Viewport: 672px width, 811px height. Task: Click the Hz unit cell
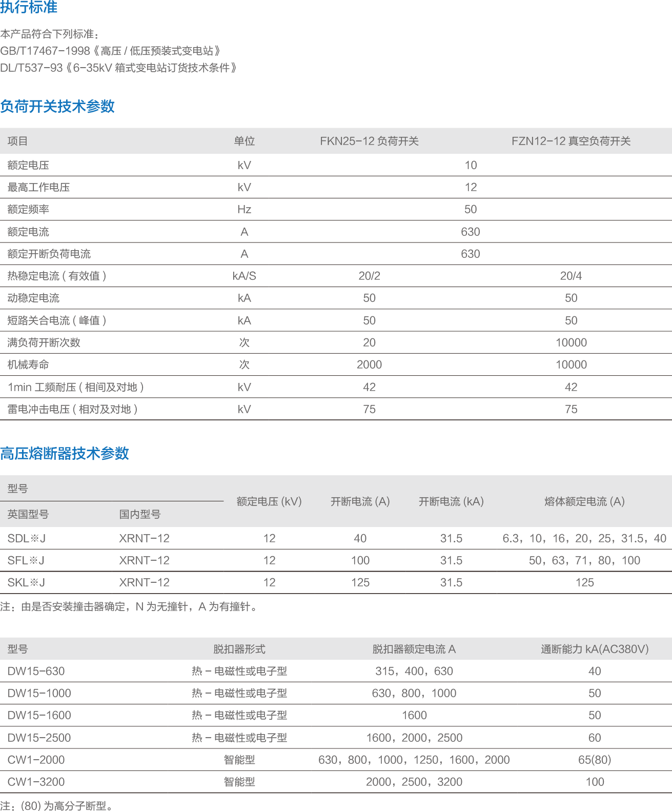245,209
